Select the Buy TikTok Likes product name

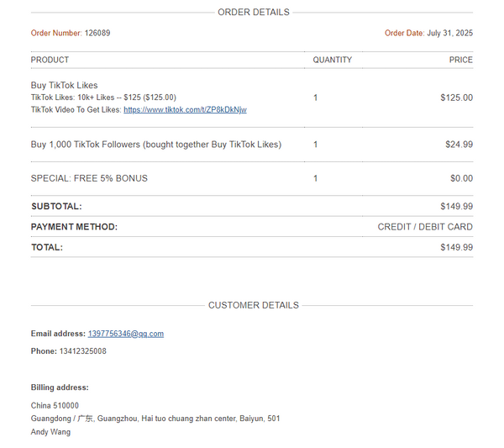point(65,85)
